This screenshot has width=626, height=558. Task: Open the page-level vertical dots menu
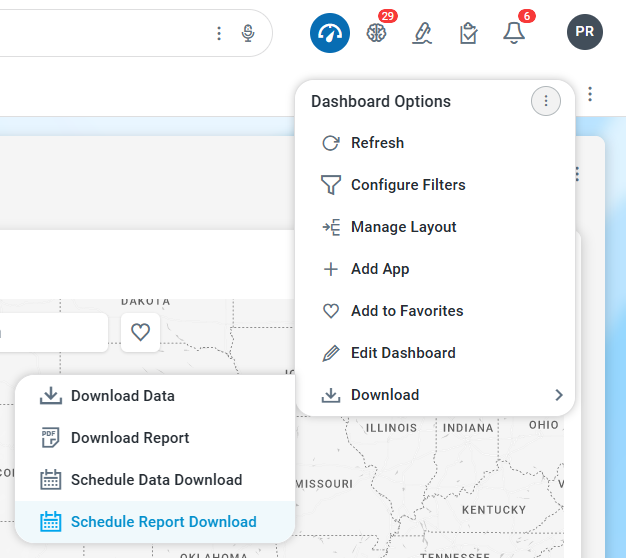(x=591, y=94)
